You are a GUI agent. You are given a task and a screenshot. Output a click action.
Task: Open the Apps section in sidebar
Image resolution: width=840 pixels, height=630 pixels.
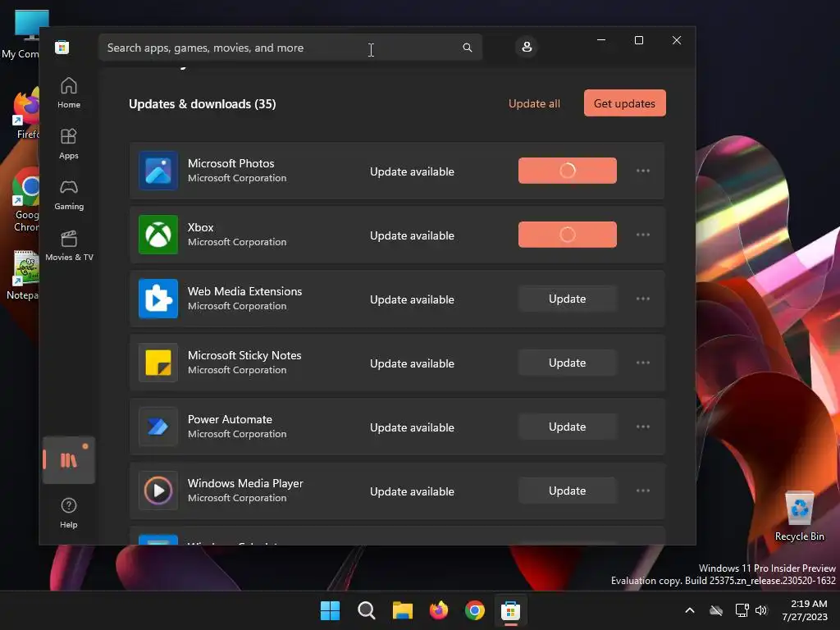pos(69,144)
